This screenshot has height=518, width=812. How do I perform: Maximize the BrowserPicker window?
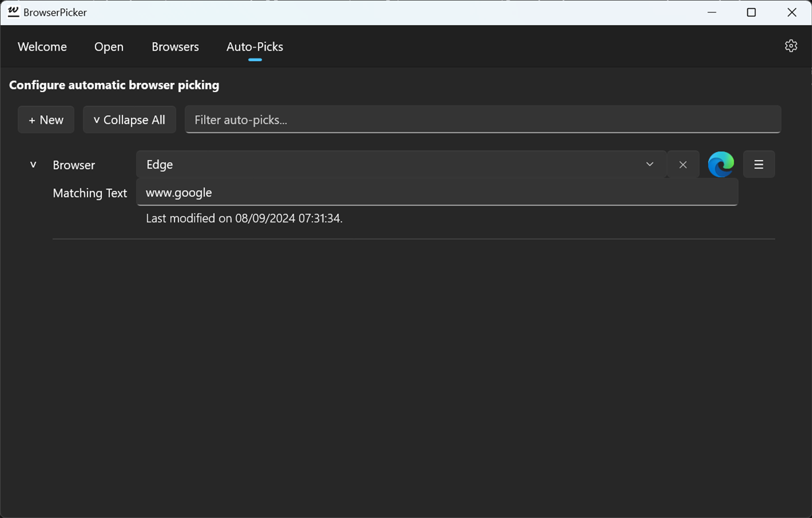[751, 13]
